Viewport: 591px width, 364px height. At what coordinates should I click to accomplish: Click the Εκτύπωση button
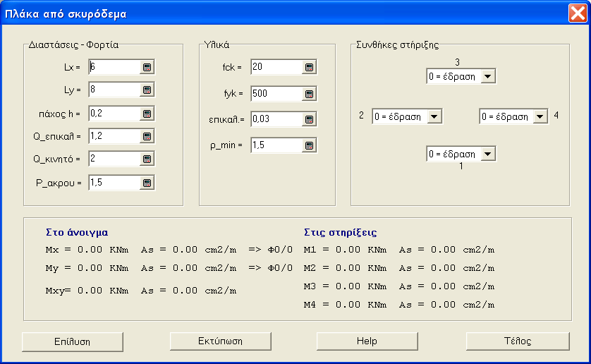click(221, 341)
